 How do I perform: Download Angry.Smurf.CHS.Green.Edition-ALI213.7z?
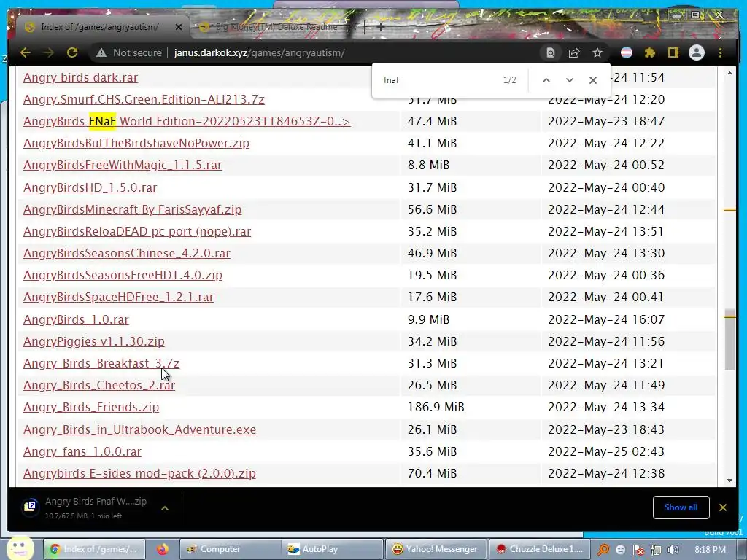coord(144,99)
